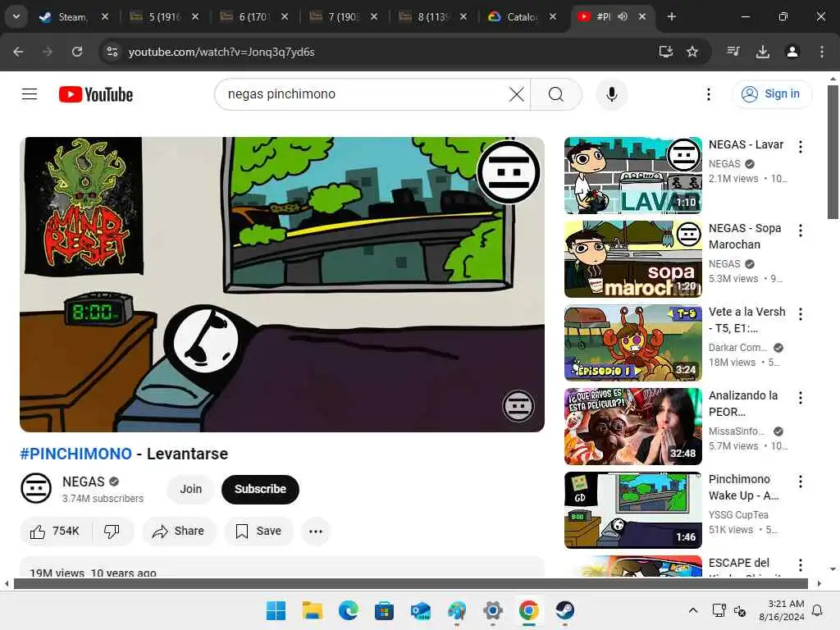The height and width of the screenshot is (630, 840).
Task: Click the #PINCHIMONO hashtag link
Action: coord(75,454)
